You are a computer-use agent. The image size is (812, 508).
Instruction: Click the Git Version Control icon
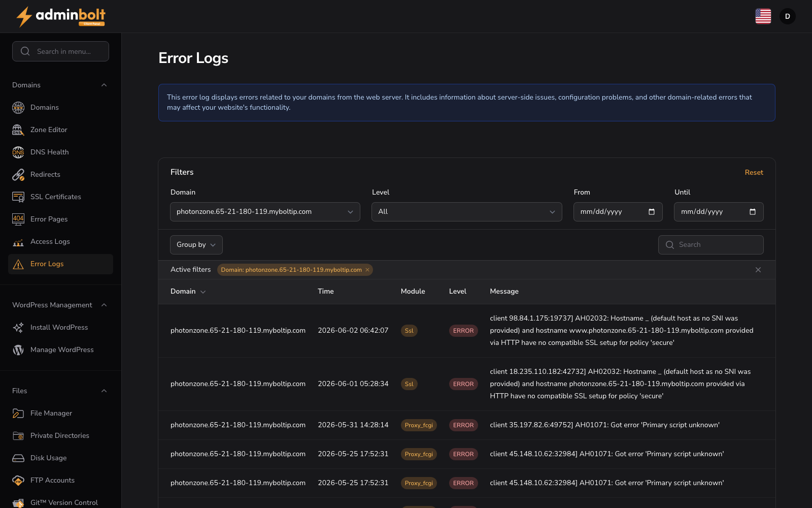point(18,502)
